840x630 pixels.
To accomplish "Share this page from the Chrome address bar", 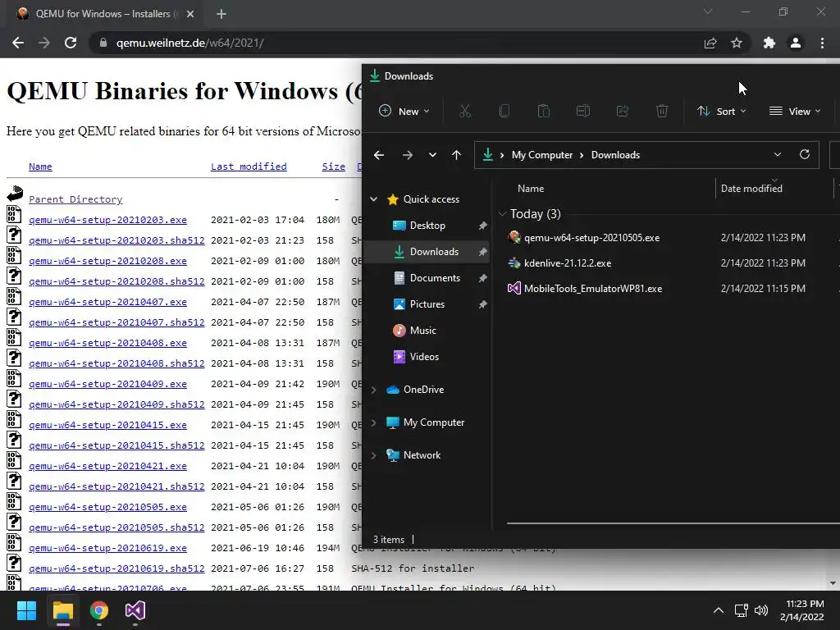I will (x=710, y=43).
